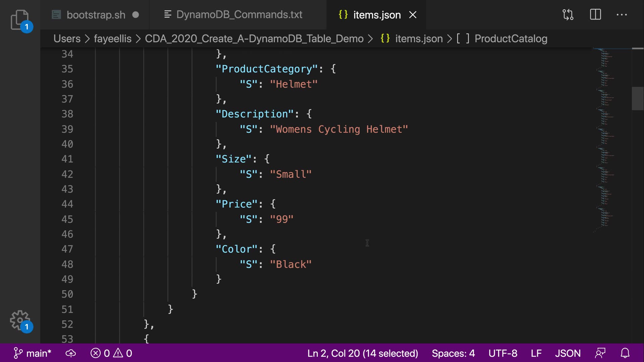644x362 pixels.
Task: Click Spaces: 4 indentation setting
Action: pyautogui.click(x=453, y=353)
